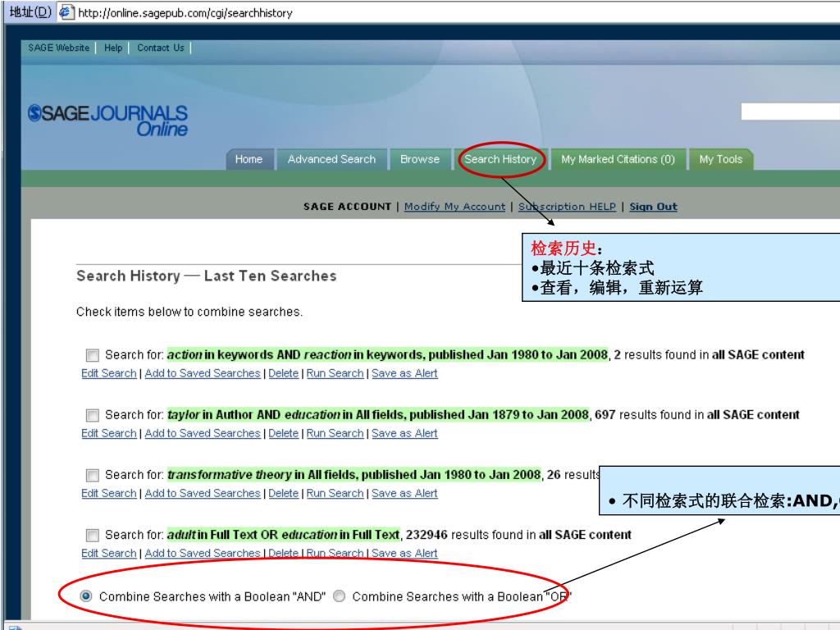The height and width of the screenshot is (630, 840).
Task: Switch to the Advanced Search tab
Action: [x=331, y=159]
